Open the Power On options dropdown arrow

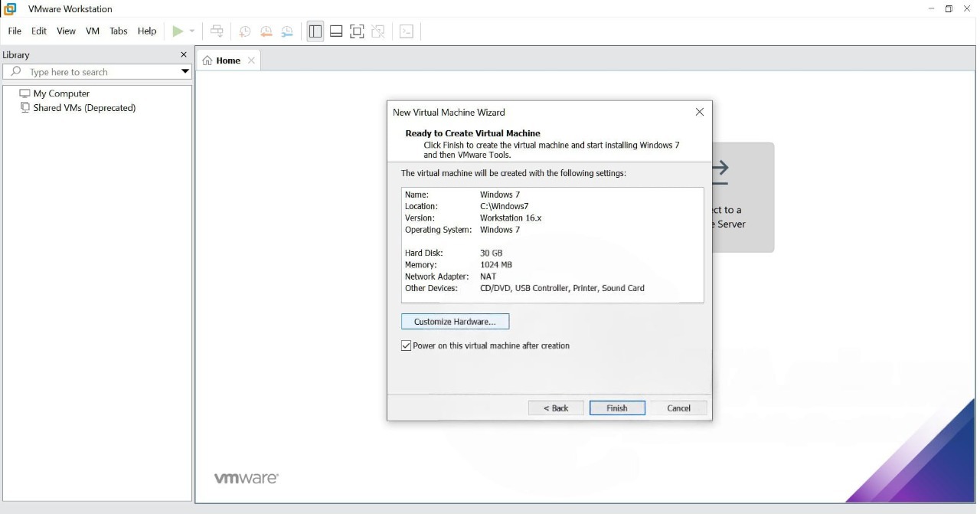[x=192, y=31]
